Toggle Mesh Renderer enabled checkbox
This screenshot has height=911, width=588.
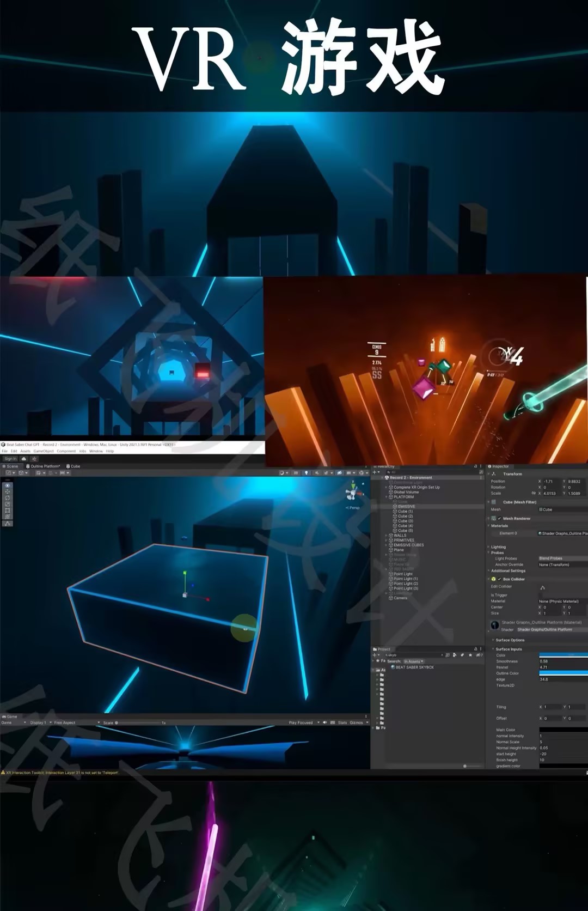(x=499, y=519)
